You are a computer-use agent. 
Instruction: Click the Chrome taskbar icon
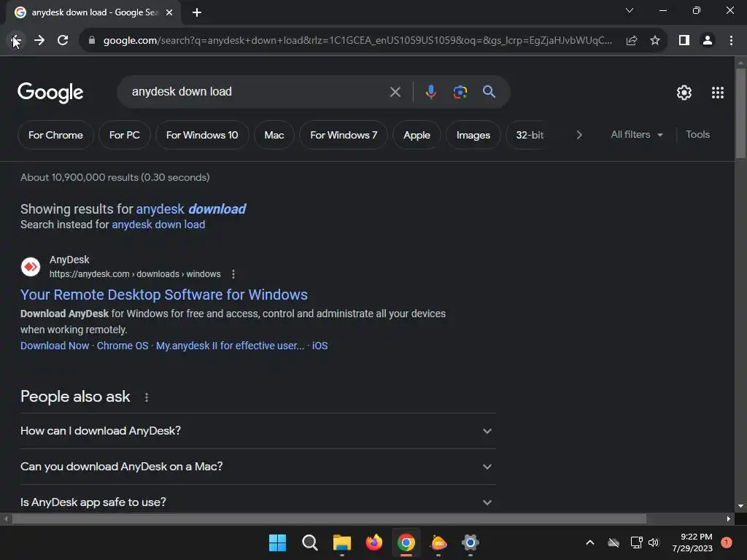click(406, 542)
